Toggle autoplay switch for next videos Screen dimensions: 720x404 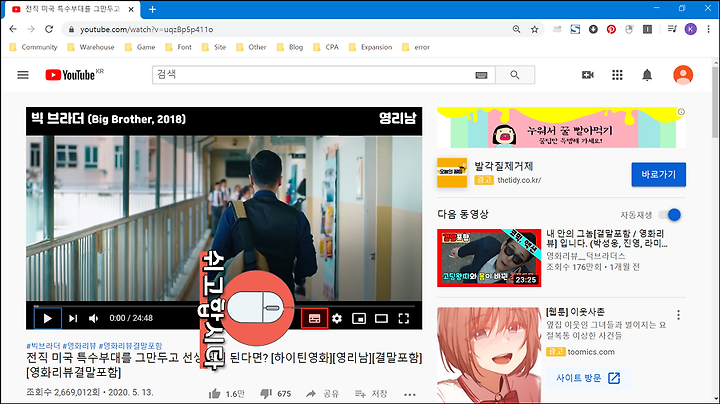(x=670, y=215)
